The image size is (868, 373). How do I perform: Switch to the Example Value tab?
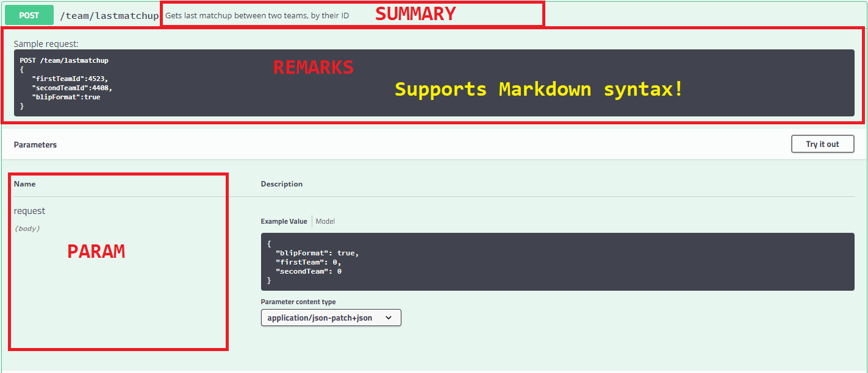(x=284, y=221)
